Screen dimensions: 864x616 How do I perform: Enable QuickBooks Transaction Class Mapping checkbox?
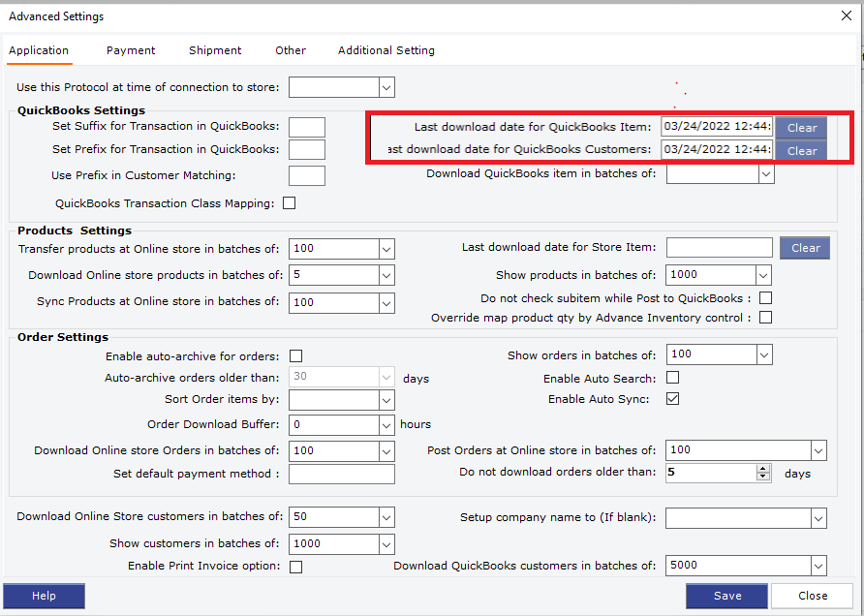[290, 203]
